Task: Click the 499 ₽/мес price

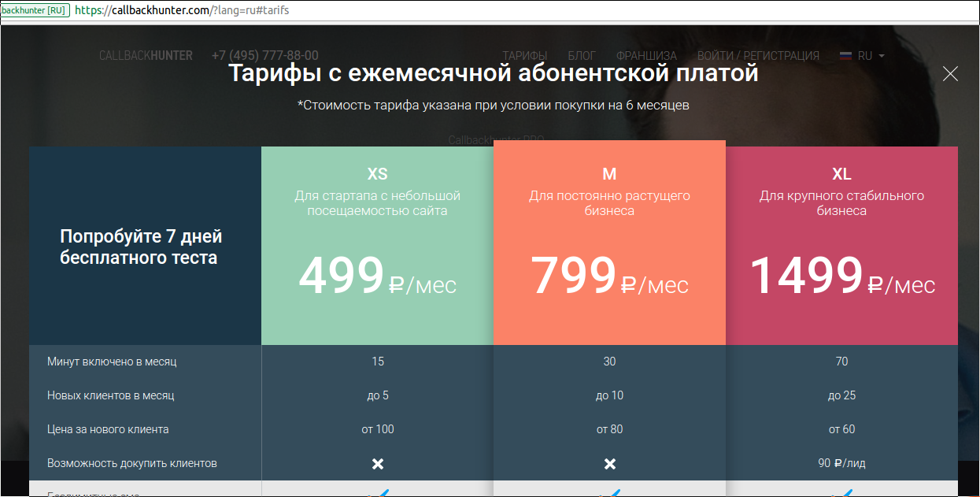Action: tap(377, 276)
